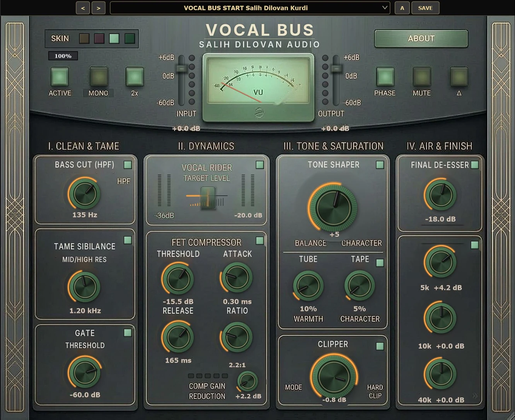Click the compressor THRESHOLD knob

pyautogui.click(x=178, y=278)
